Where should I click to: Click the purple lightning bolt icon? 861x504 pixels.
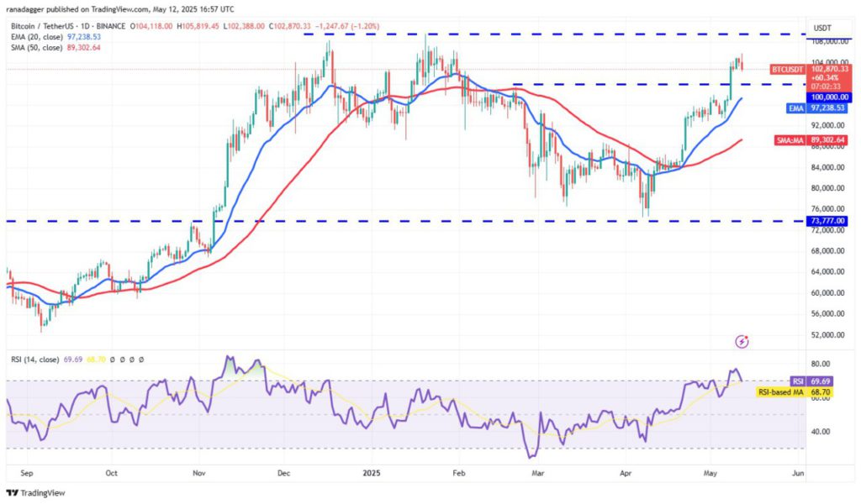(x=742, y=342)
